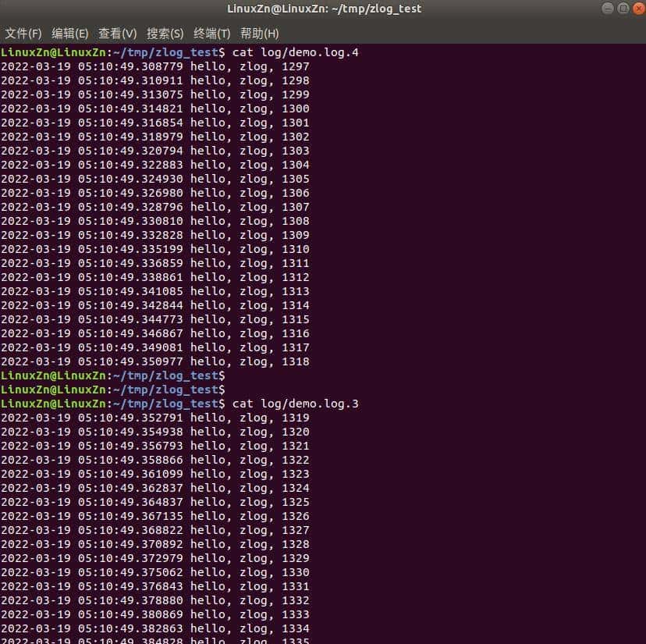Select the log line ending 1328

coord(155,544)
